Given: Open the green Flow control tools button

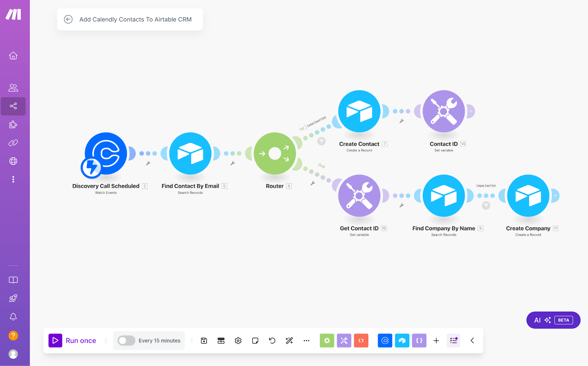Looking at the screenshot, I should pos(327,341).
